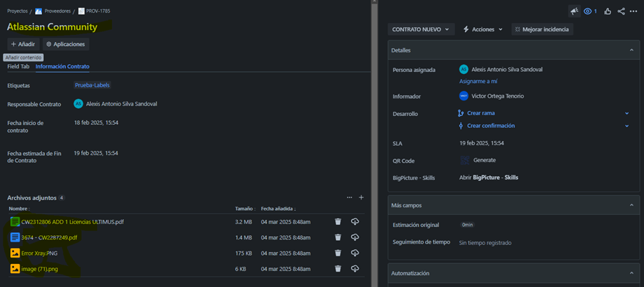Viewport: 644px width, 287px height.
Task: Add attachment with the plus icon
Action: coord(361,198)
